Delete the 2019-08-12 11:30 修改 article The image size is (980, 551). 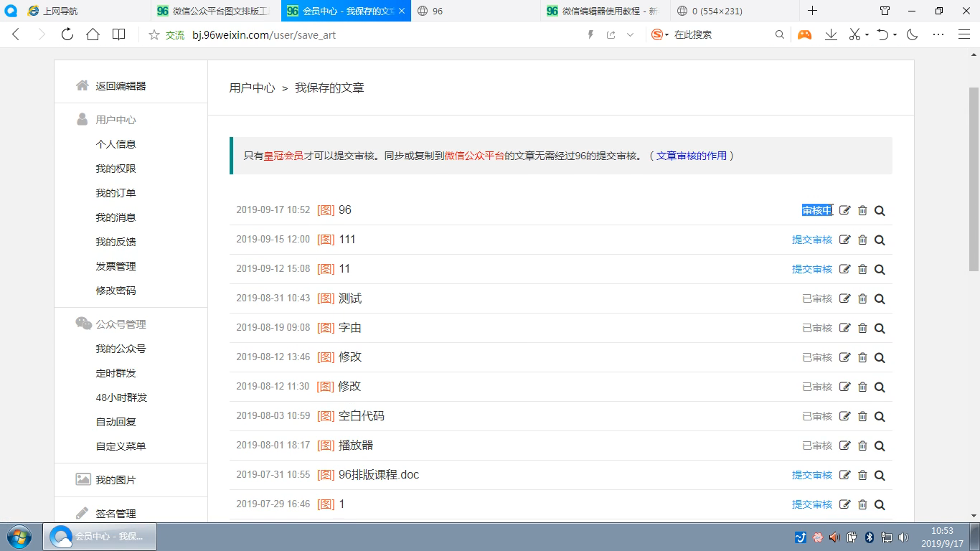(x=862, y=387)
